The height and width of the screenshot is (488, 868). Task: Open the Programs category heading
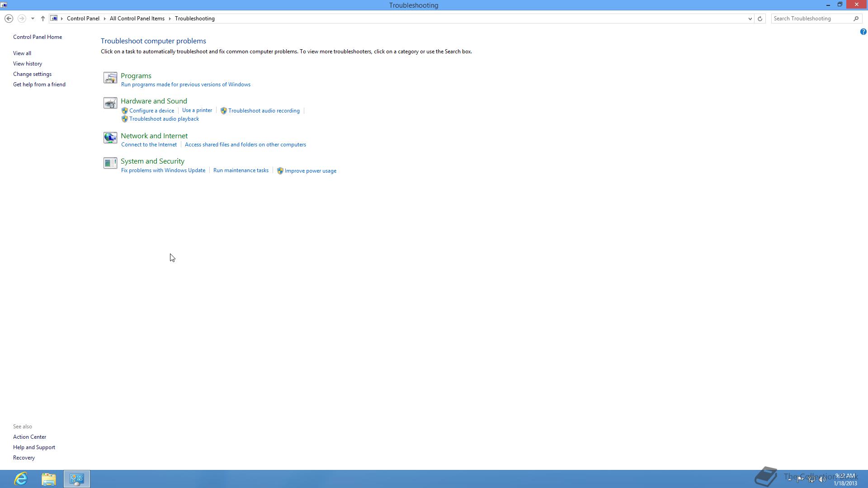point(136,76)
